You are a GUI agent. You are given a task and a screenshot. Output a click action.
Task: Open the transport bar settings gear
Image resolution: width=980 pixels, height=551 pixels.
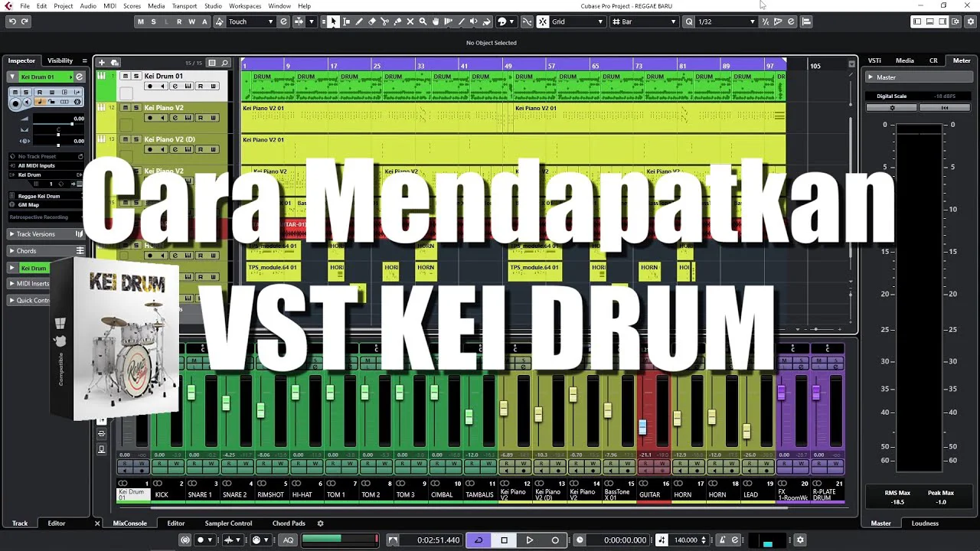[800, 540]
